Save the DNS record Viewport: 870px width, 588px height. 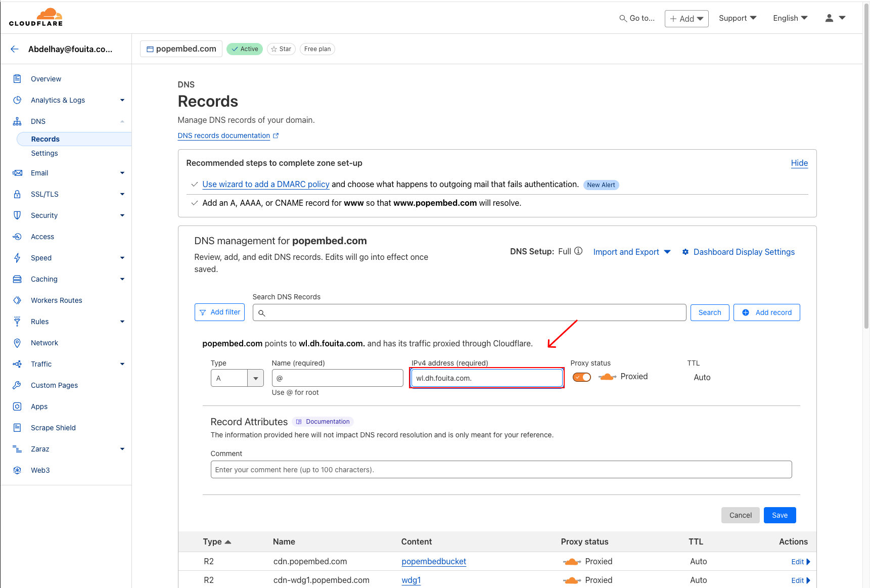tap(780, 515)
